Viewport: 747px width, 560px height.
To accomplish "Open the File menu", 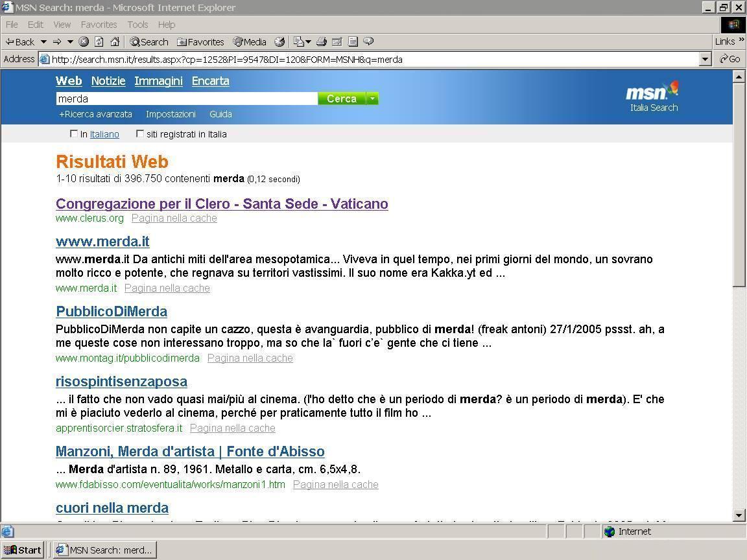I will pyautogui.click(x=12, y=25).
